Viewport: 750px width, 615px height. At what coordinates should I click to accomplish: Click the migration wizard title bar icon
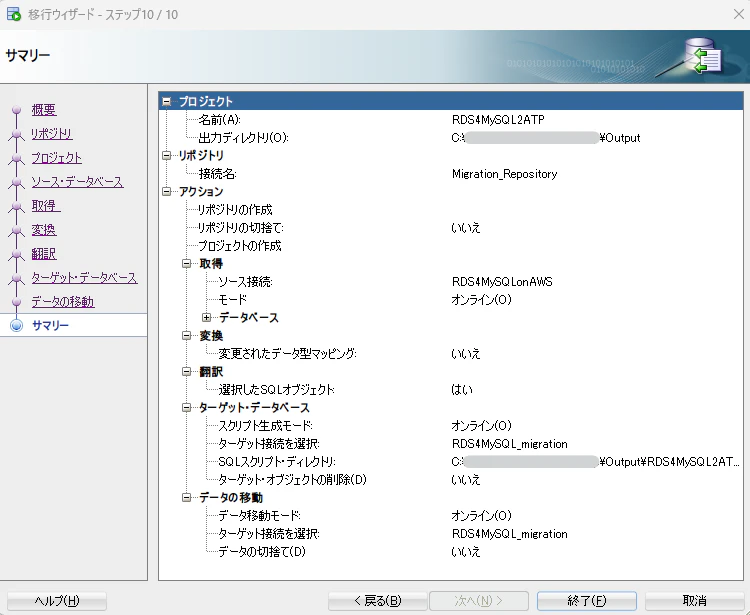click(14, 14)
